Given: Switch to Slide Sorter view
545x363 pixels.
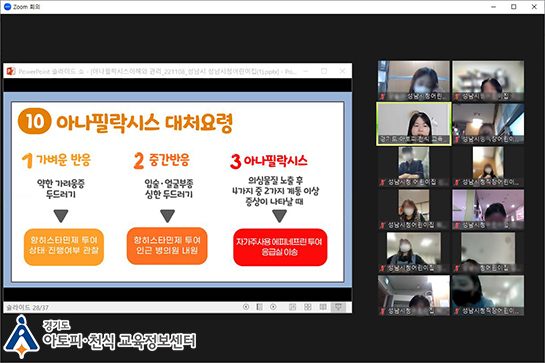Looking at the screenshot, I should (308, 307).
